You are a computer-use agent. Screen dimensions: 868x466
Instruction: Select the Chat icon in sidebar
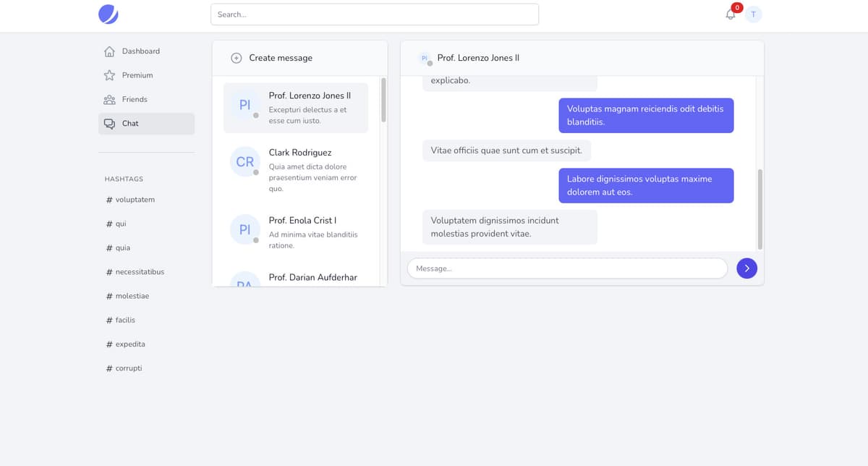(109, 123)
